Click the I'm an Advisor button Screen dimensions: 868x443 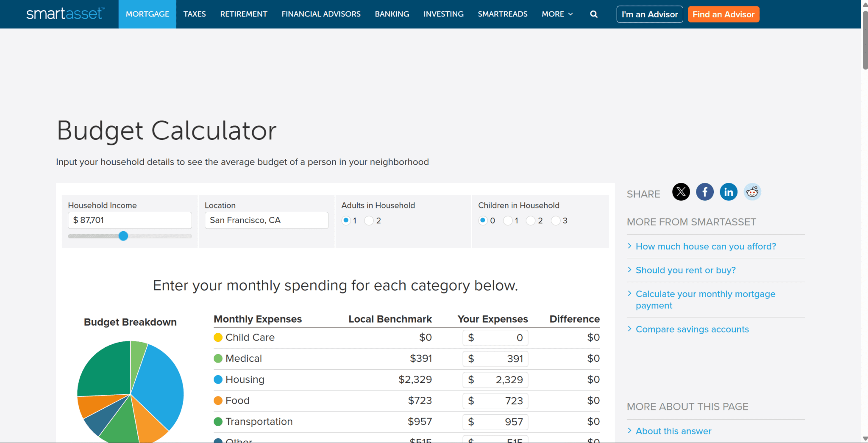coord(649,14)
